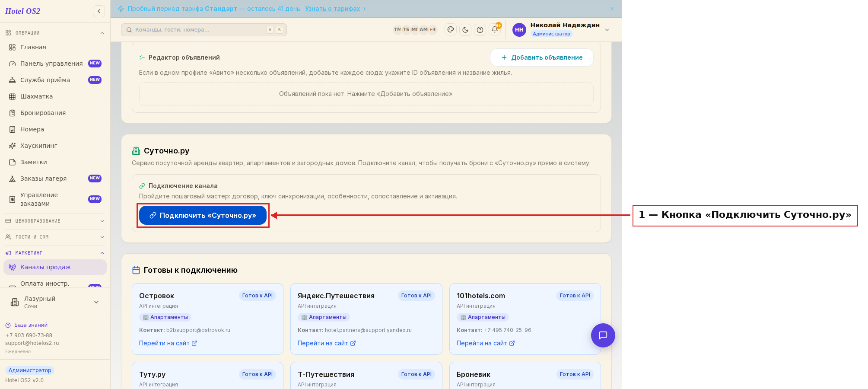Open Служба приёма section
The image size is (868, 389).
tap(55, 80)
